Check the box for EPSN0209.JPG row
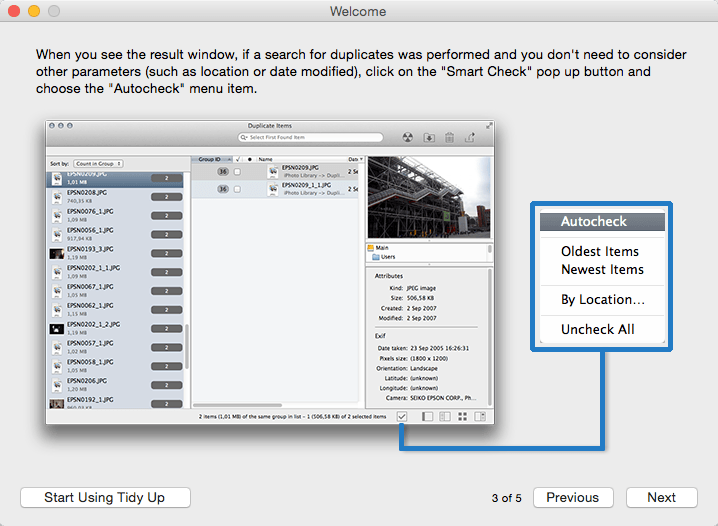 (237, 171)
